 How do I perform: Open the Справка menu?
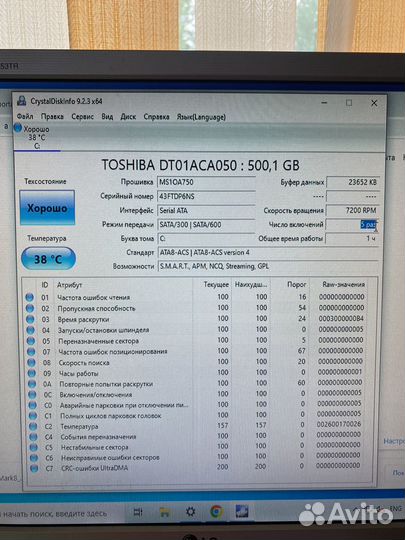[156, 117]
